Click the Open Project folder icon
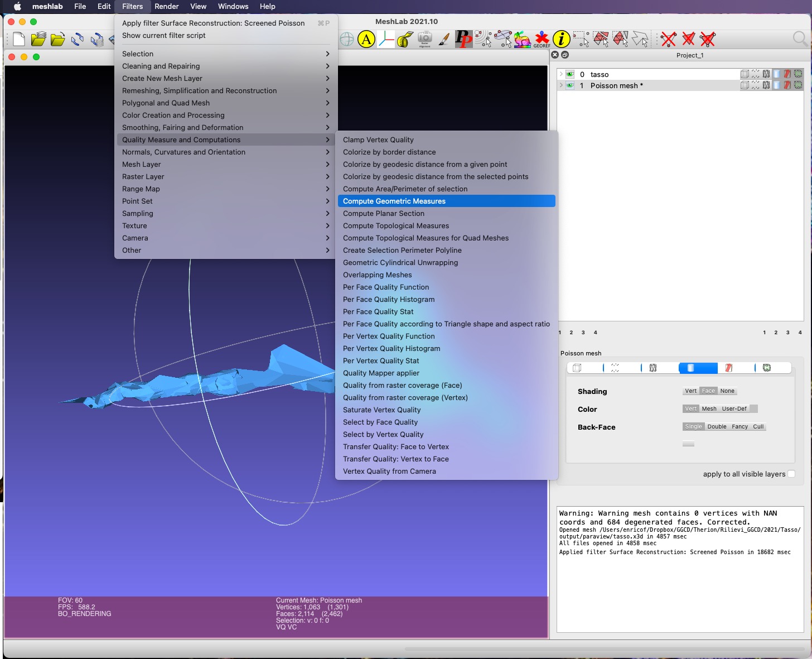 (38, 39)
